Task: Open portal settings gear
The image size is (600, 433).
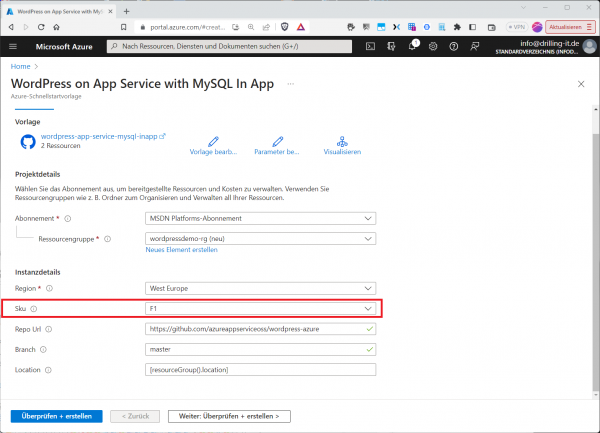Action: [x=433, y=47]
